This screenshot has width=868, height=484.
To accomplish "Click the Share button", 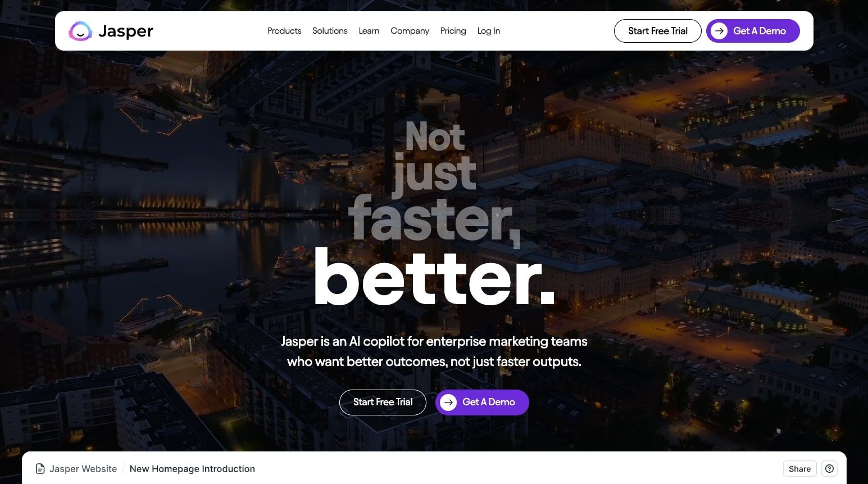I will [x=799, y=469].
